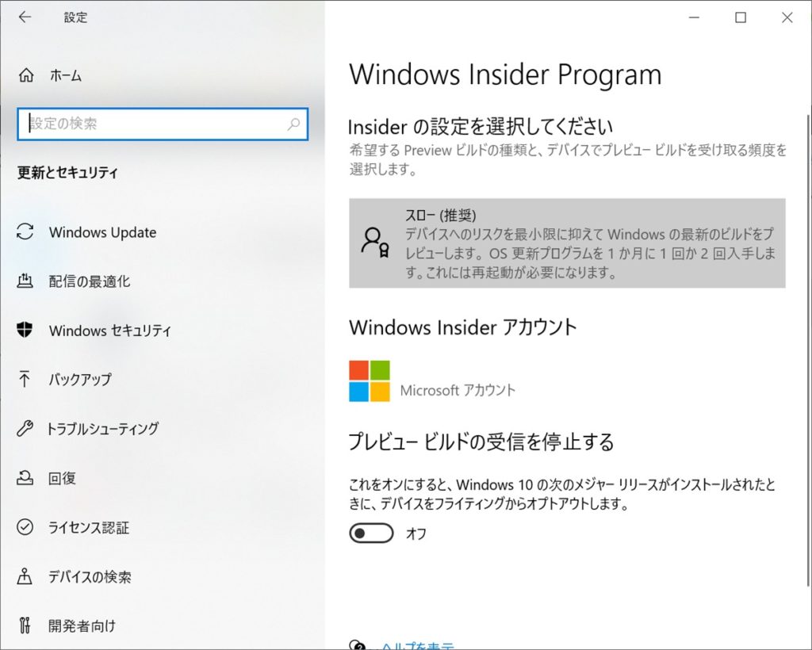Click the Windows Update sync icon
The image size is (812, 650).
coord(25,231)
